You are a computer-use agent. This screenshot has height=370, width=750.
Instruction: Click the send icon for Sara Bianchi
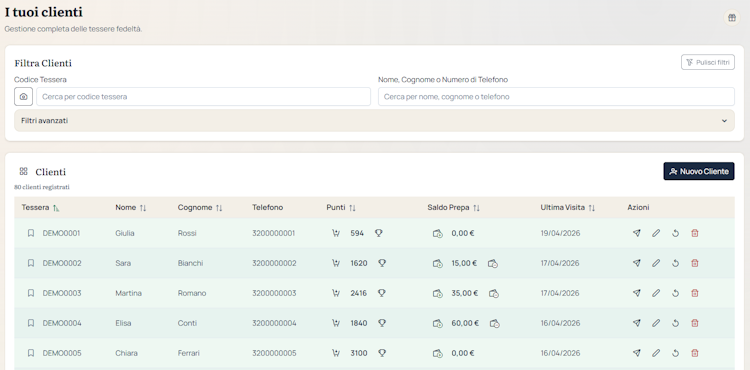pos(637,263)
